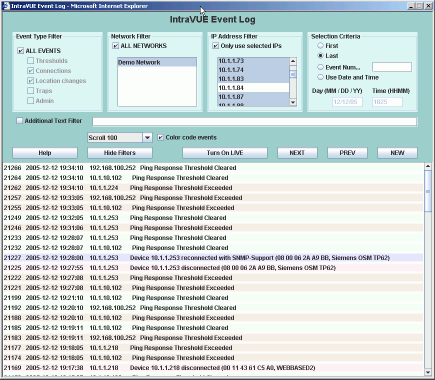Select event 21262 Threshold Exceeded row

tap(213, 188)
